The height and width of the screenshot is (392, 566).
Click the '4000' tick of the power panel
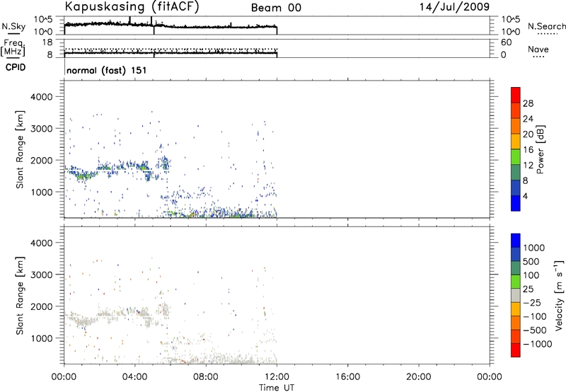click(41, 97)
